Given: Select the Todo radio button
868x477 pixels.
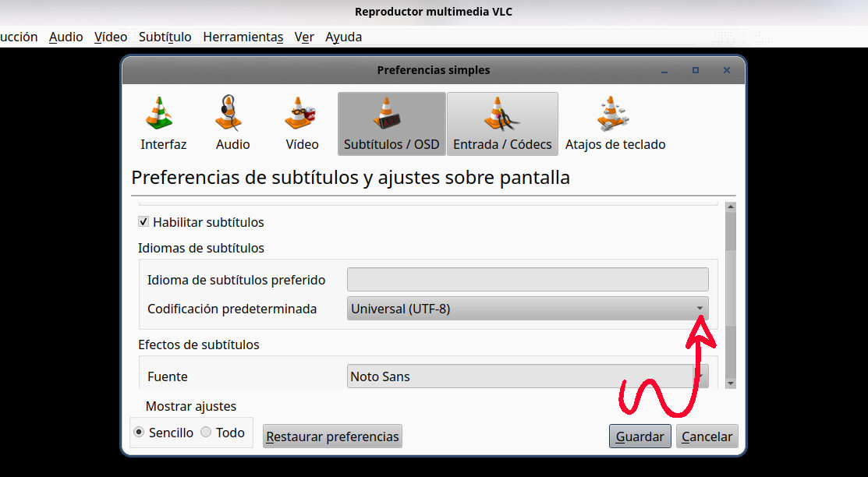Looking at the screenshot, I should point(206,432).
